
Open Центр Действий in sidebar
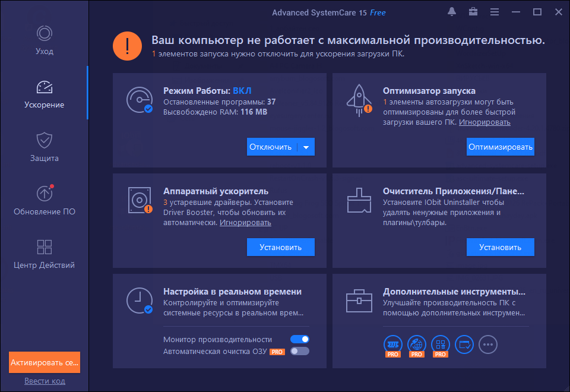pos(45,254)
